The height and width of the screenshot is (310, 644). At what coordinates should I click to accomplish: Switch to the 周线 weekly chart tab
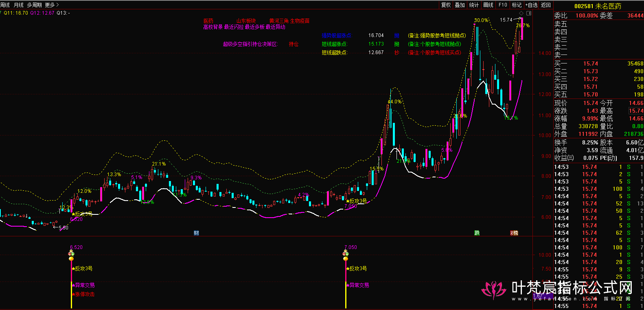[x=5, y=5]
